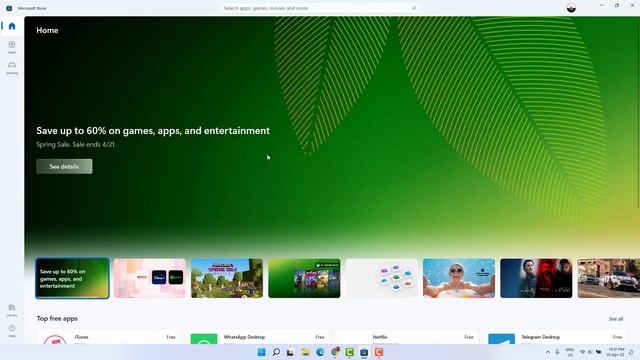Click See all for Top free apps
This screenshot has width=640, height=360.
pos(616,319)
